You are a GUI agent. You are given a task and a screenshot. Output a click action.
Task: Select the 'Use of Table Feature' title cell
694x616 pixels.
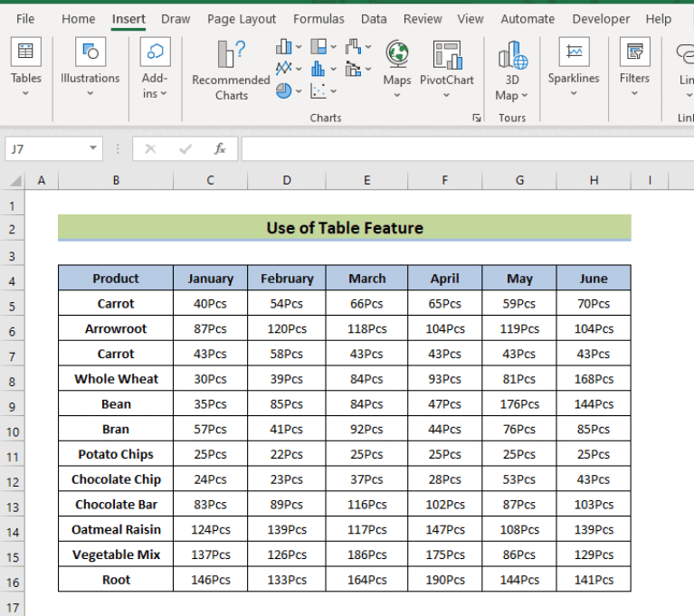click(345, 228)
